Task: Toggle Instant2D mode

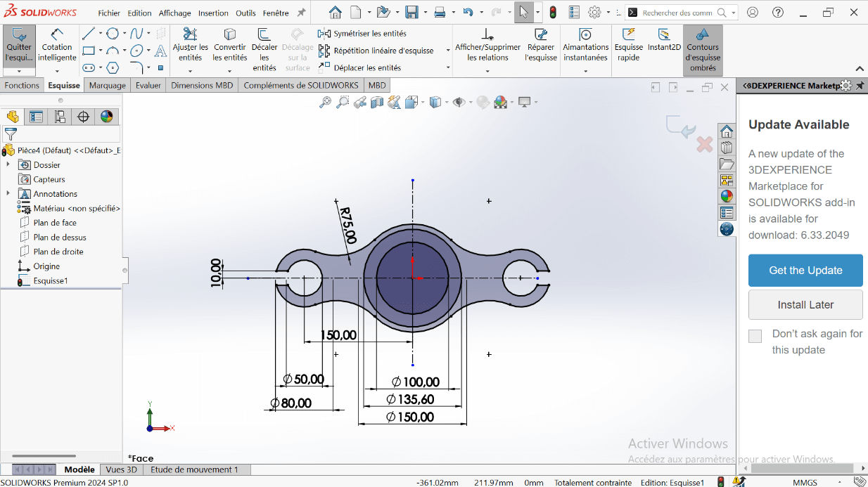Action: [664, 35]
